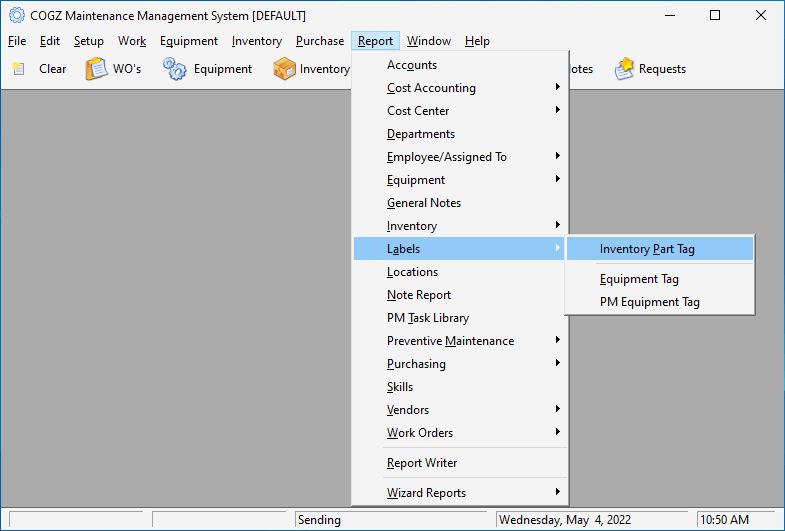This screenshot has height=531, width=785.
Task: Select Skills report
Action: click(x=460, y=387)
